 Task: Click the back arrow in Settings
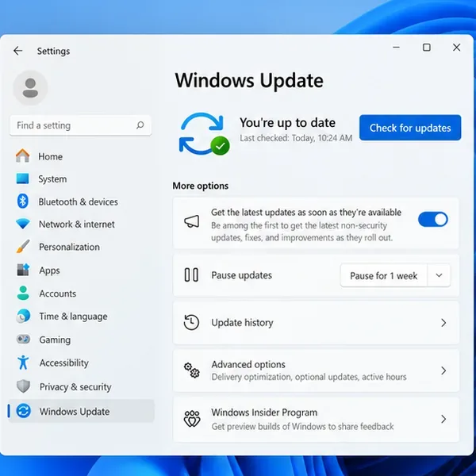[x=18, y=51]
